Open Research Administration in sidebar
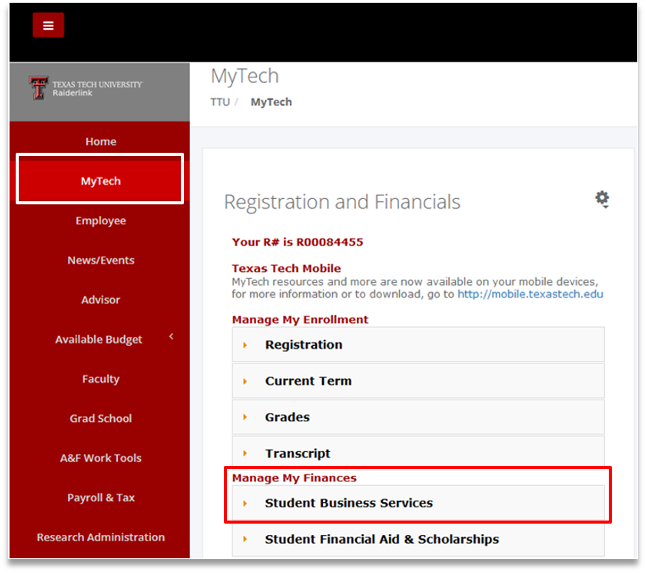 coord(101,537)
